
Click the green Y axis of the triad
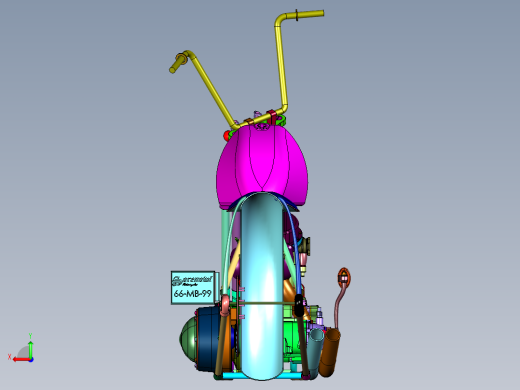click(30, 350)
